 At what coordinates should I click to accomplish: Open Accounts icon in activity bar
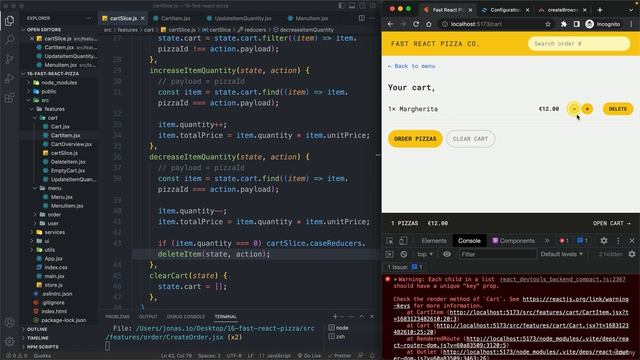9,322
